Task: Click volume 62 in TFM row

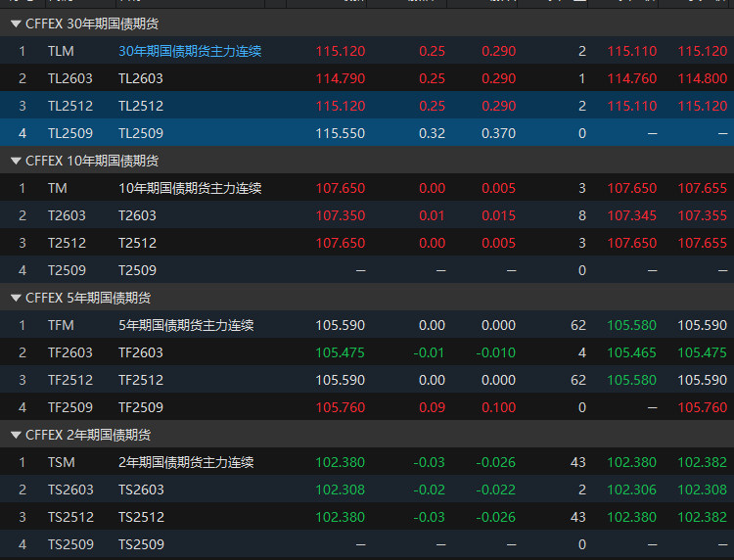Action: pos(578,325)
